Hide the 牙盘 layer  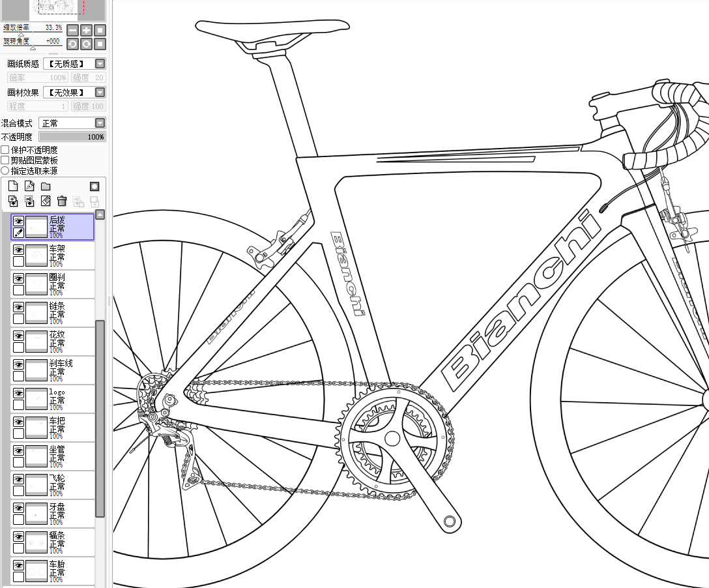(18, 508)
